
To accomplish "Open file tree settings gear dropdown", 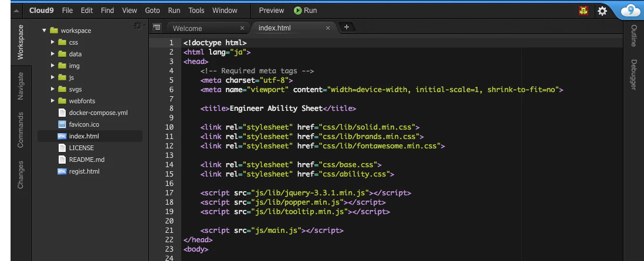I will pos(138,26).
